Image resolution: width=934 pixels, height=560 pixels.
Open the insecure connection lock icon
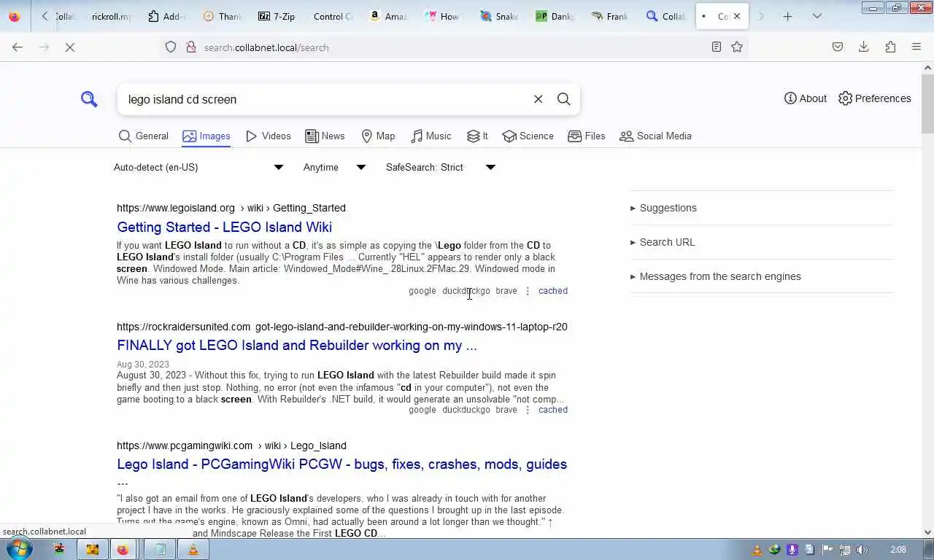coord(191,47)
